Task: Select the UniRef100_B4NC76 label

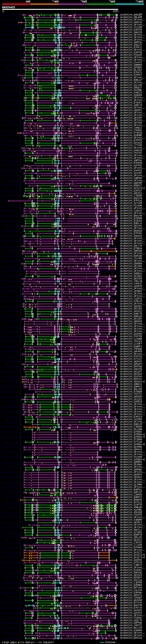Action: pos(131,314)
